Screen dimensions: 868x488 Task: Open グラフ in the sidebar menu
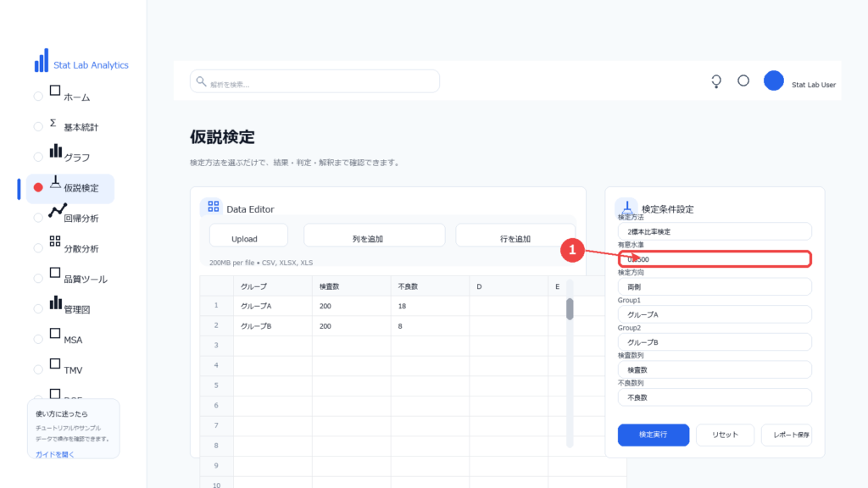(76, 158)
